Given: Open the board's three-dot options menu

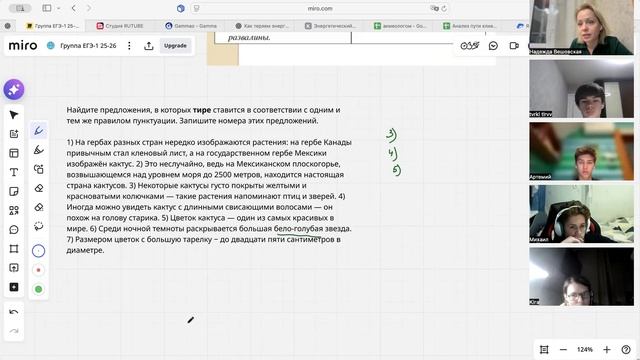Looking at the screenshot, I should (x=129, y=46).
